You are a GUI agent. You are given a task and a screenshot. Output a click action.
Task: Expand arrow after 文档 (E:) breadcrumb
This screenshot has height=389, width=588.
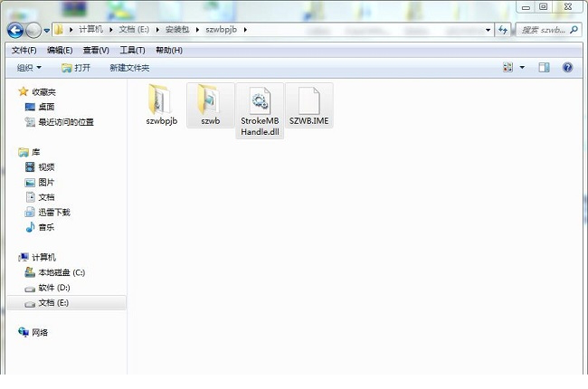click(157, 30)
